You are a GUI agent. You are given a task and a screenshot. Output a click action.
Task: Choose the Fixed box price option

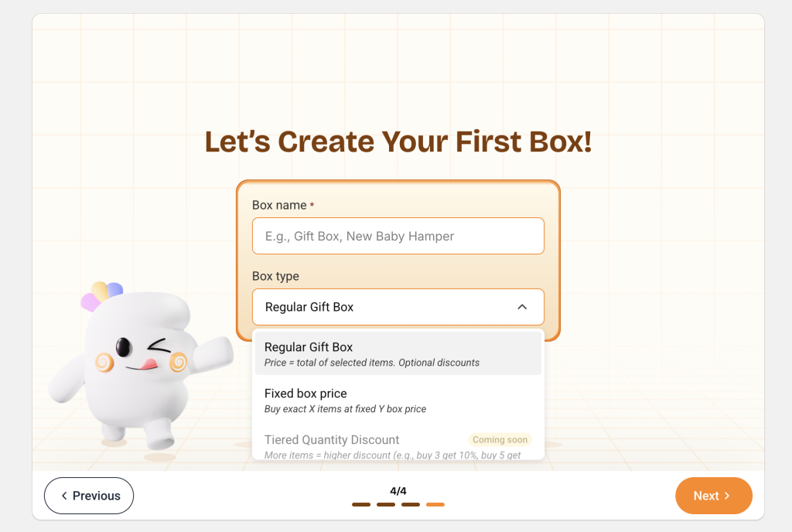398,401
